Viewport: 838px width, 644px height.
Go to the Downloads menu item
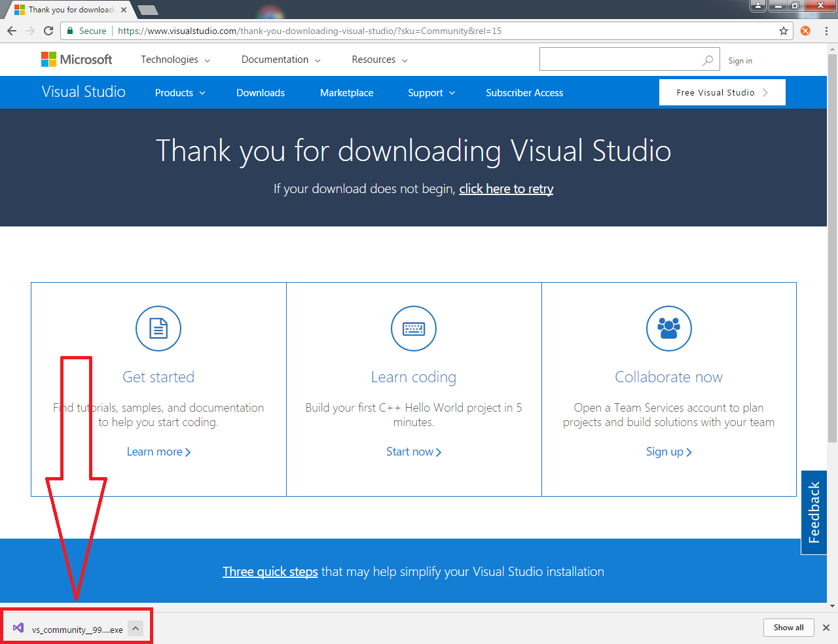coord(261,93)
